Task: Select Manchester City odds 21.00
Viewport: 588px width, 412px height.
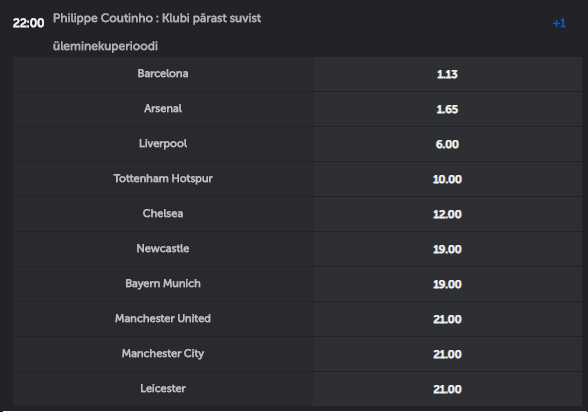Action: point(447,354)
